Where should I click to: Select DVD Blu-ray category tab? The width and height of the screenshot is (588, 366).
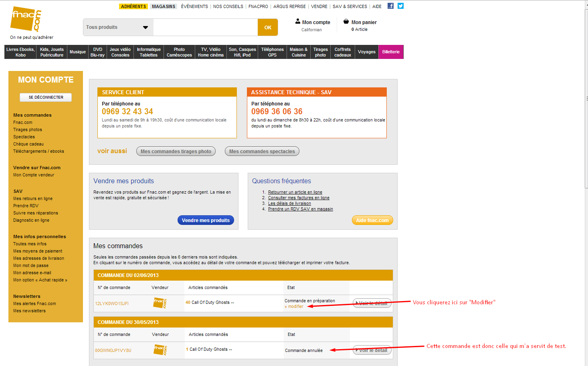(97, 52)
